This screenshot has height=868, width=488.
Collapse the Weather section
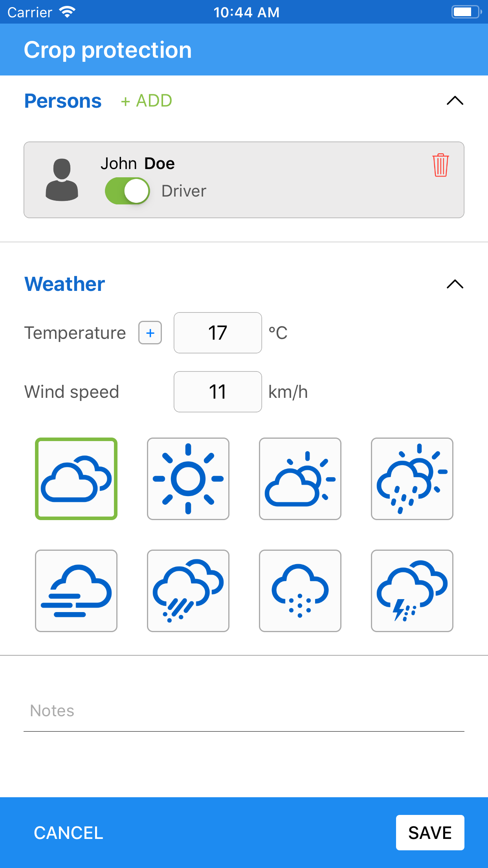click(455, 284)
